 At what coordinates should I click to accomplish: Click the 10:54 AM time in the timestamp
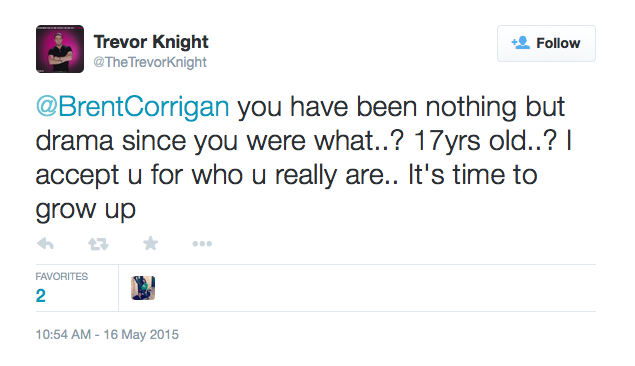(x=63, y=334)
